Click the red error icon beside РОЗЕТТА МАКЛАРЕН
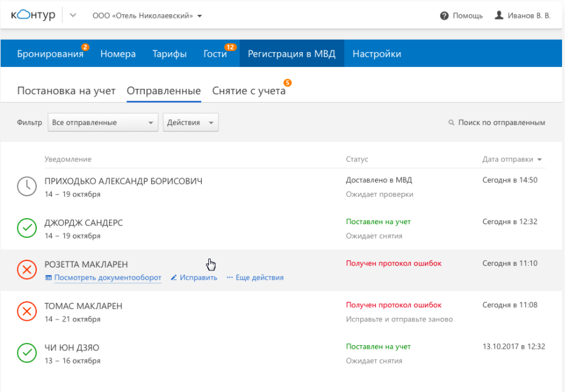 27,270
